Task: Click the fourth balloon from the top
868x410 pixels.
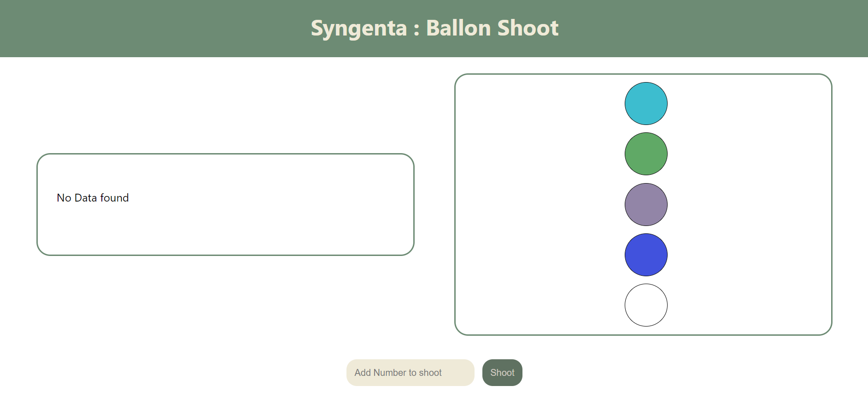Action: (x=646, y=255)
